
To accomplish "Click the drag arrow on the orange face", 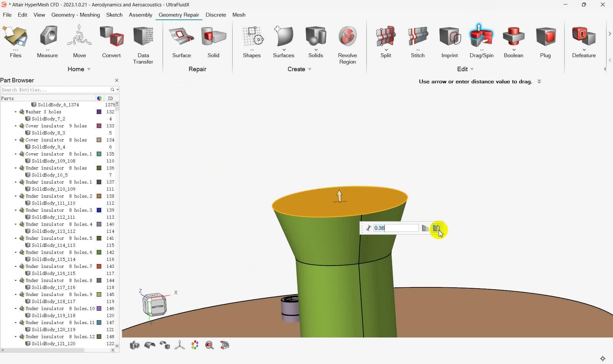I will point(339,195).
